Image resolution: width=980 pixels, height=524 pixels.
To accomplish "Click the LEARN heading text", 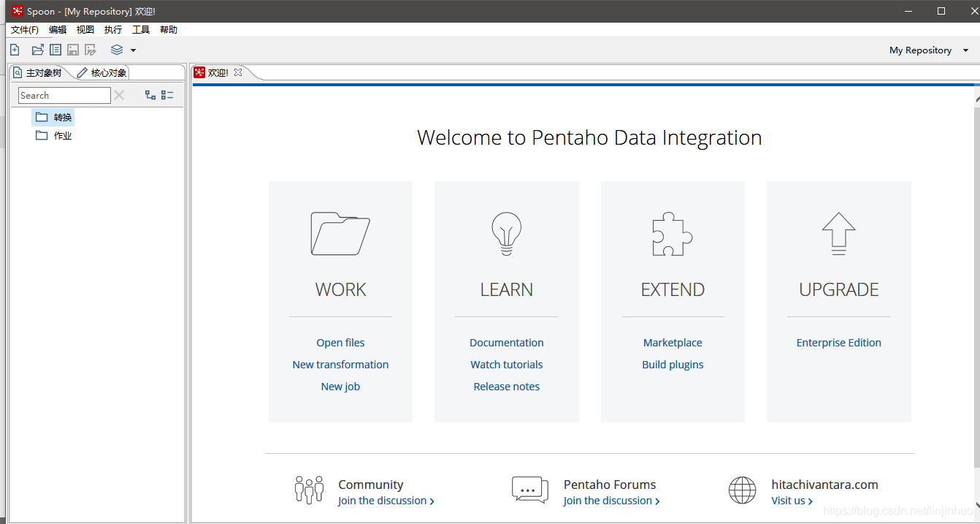I will pos(507,289).
